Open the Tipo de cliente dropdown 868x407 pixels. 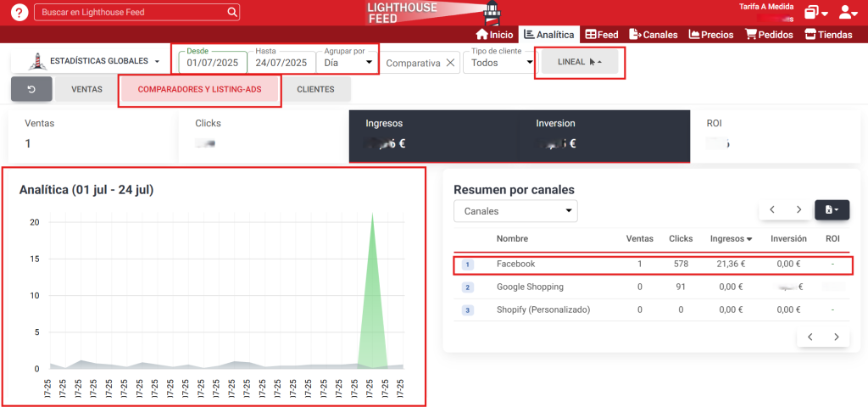click(x=499, y=63)
